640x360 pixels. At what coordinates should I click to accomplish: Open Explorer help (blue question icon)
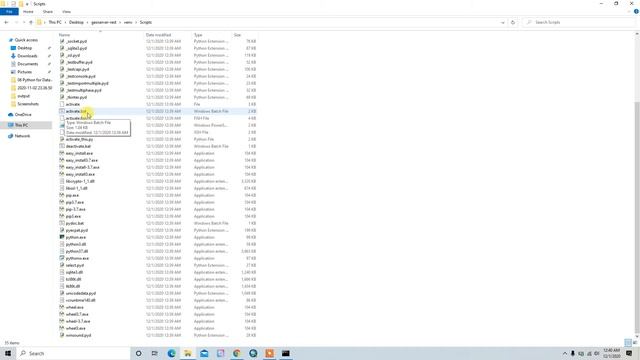click(x=636, y=11)
